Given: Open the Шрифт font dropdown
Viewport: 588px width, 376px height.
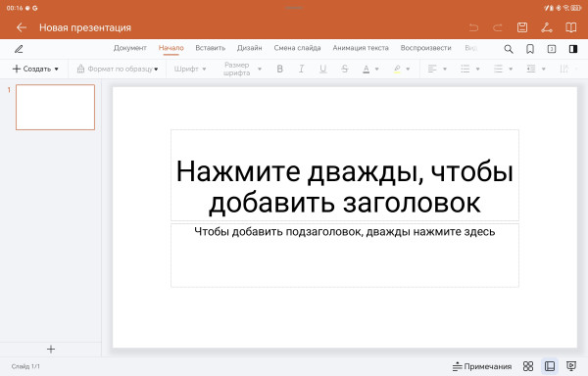Looking at the screenshot, I should pyautogui.click(x=190, y=69).
